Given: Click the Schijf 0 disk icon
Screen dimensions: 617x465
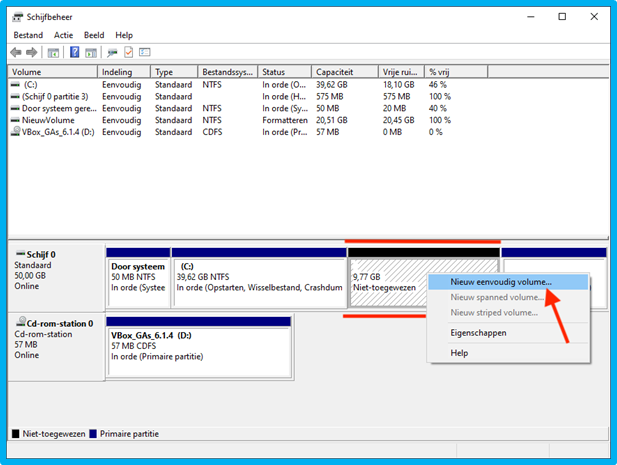Looking at the screenshot, I should 20,253.
